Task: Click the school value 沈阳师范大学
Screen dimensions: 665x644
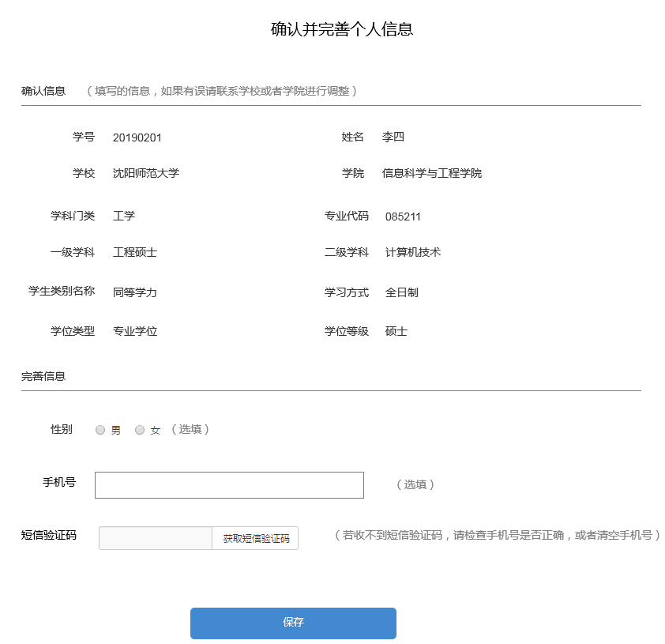Action: tap(146, 173)
